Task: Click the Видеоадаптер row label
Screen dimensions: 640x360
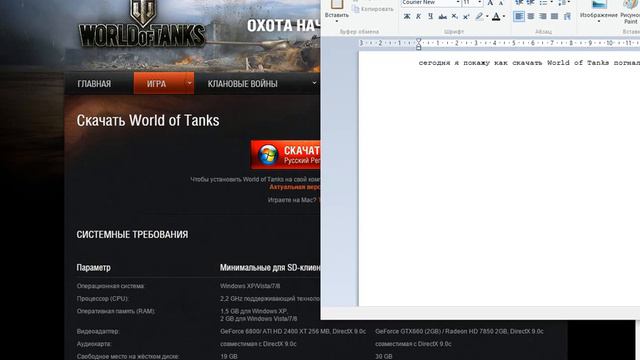Action: (x=98, y=331)
